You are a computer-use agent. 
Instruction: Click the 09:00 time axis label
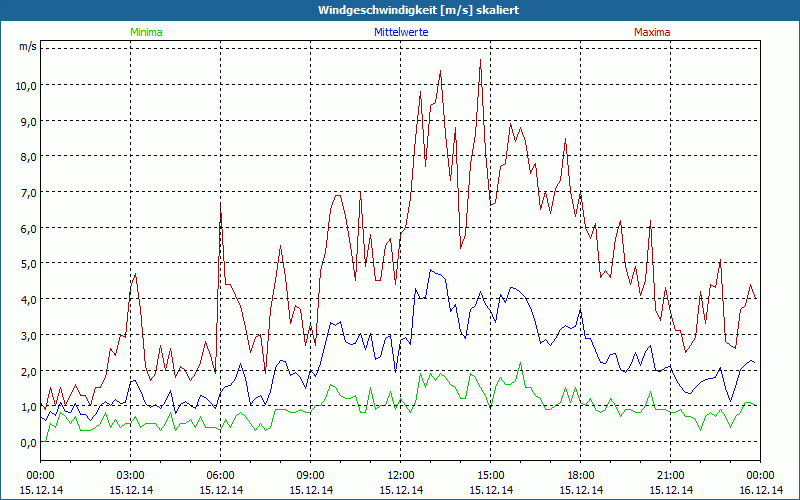click(311, 476)
